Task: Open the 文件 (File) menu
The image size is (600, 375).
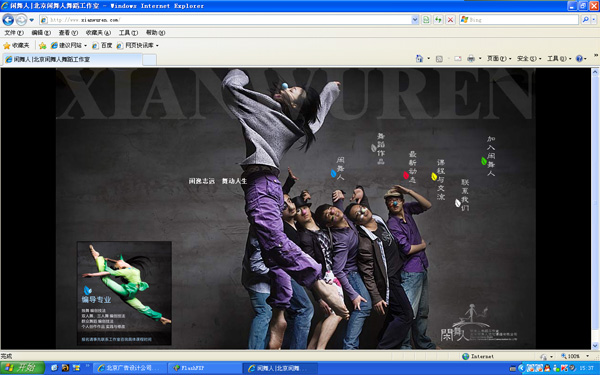Action: pos(14,33)
